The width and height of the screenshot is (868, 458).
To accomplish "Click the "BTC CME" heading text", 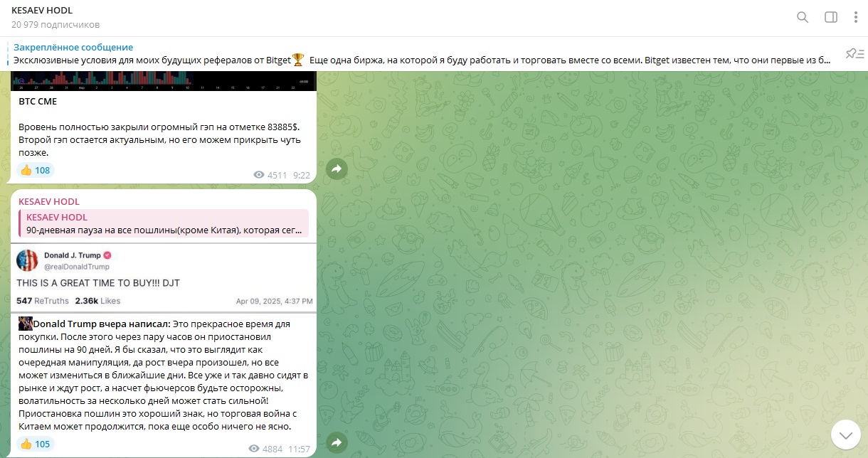I will (x=38, y=102).
